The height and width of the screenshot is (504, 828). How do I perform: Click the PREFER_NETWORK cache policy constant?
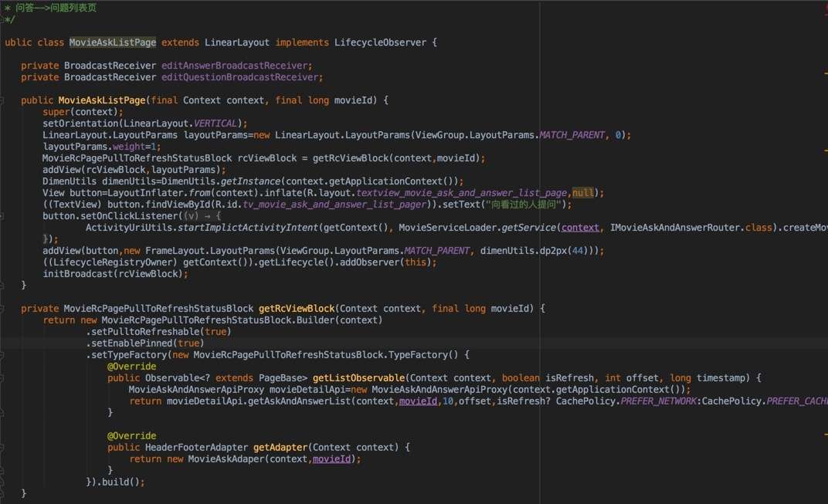[659, 401]
